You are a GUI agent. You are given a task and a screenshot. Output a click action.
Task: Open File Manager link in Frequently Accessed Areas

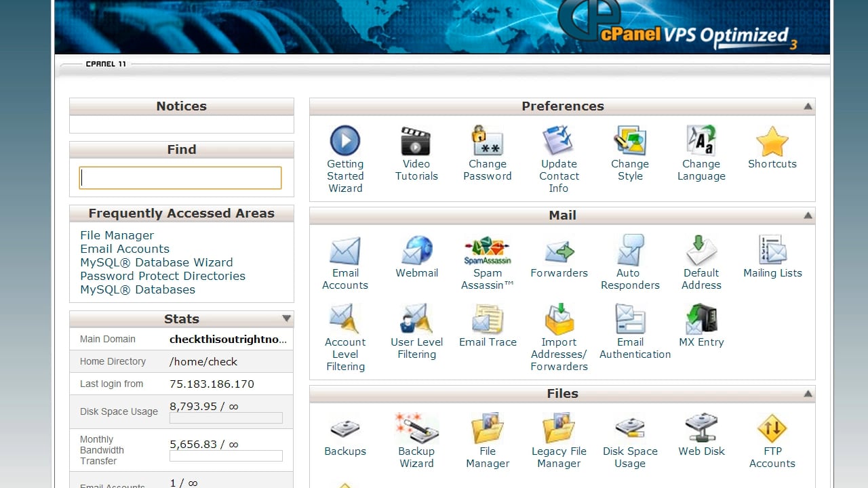click(117, 235)
